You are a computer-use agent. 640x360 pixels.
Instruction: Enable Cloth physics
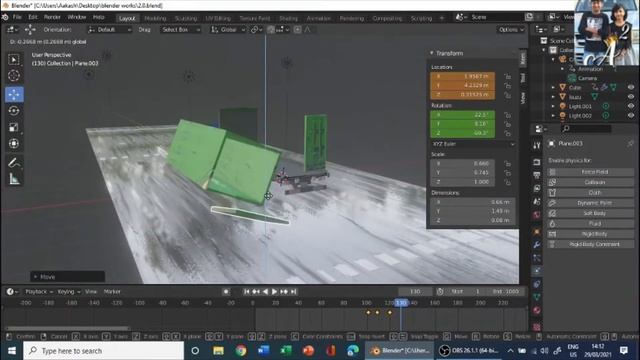(x=591, y=192)
